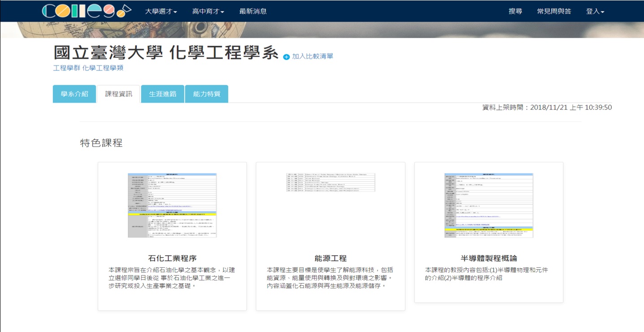Expand the 高中育才 dropdown menu
This screenshot has width=644, height=332.
click(208, 11)
